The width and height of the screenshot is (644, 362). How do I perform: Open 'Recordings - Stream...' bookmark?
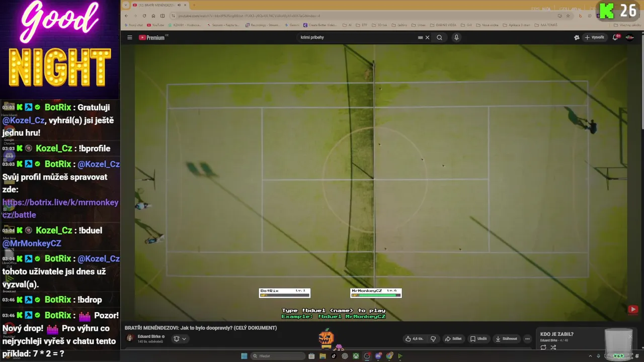click(262, 25)
